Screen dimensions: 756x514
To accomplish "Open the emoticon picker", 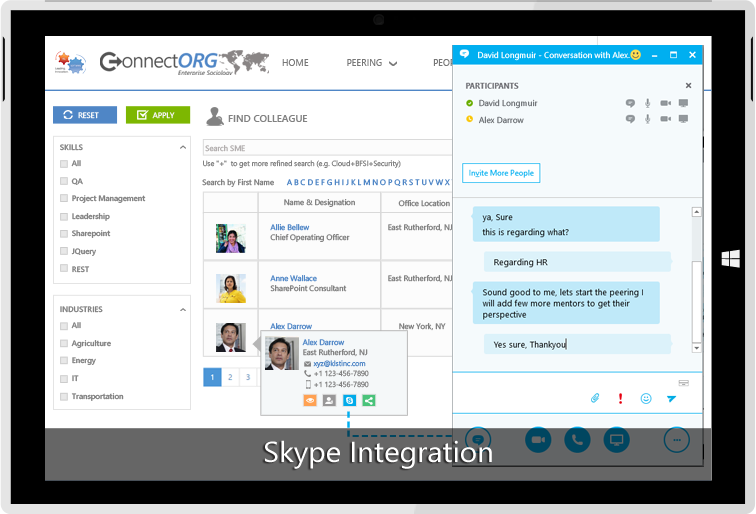I will (646, 398).
